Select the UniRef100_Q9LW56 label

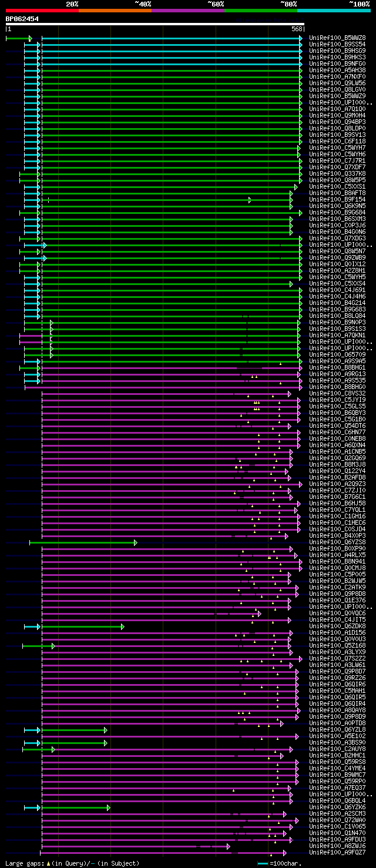tap(337, 83)
